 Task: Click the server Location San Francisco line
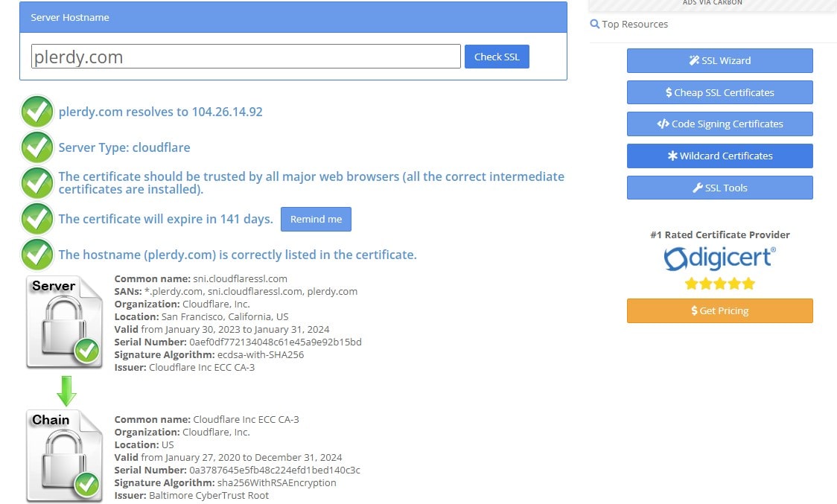pyautogui.click(x=201, y=316)
